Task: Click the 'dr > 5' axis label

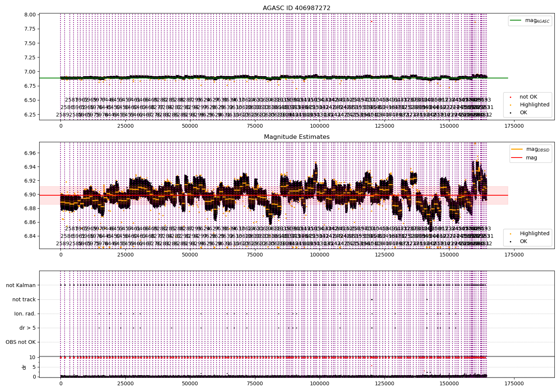Action: click(x=28, y=328)
